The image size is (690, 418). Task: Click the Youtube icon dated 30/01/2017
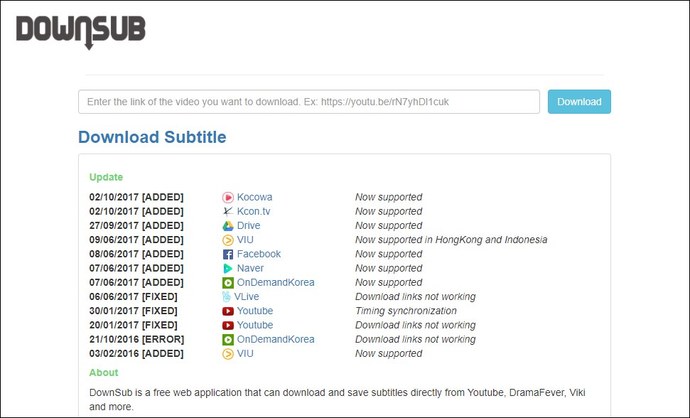pos(228,311)
